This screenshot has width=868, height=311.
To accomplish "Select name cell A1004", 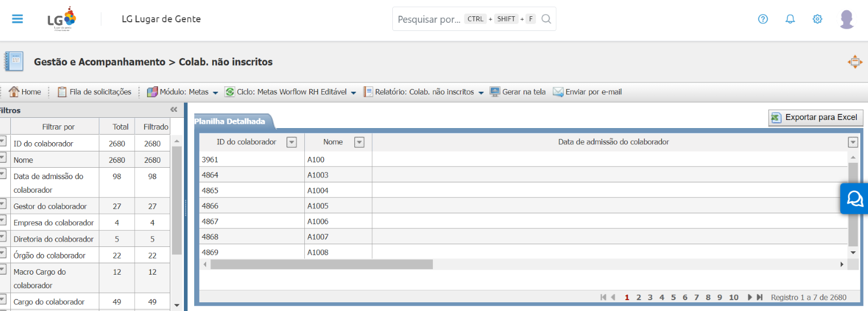I will click(x=338, y=191).
